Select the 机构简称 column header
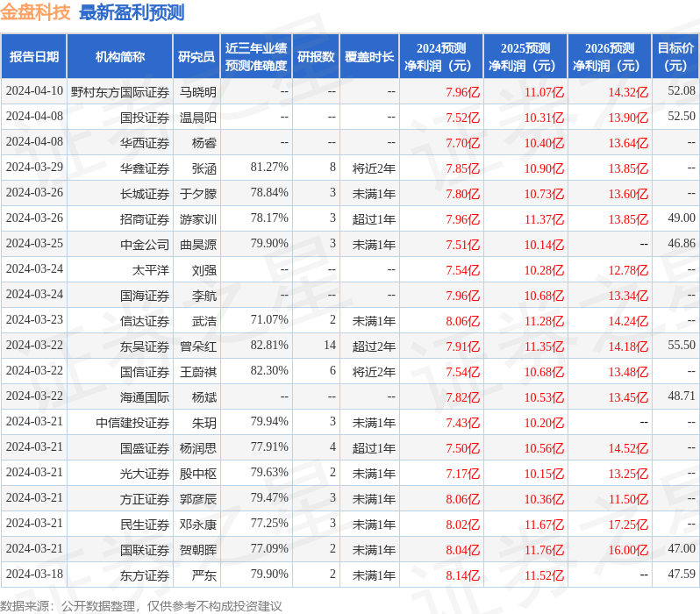700x614 pixels. (x=119, y=57)
